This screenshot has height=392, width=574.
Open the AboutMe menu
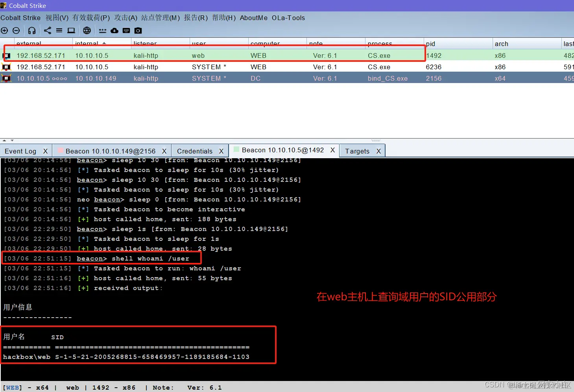click(x=254, y=18)
